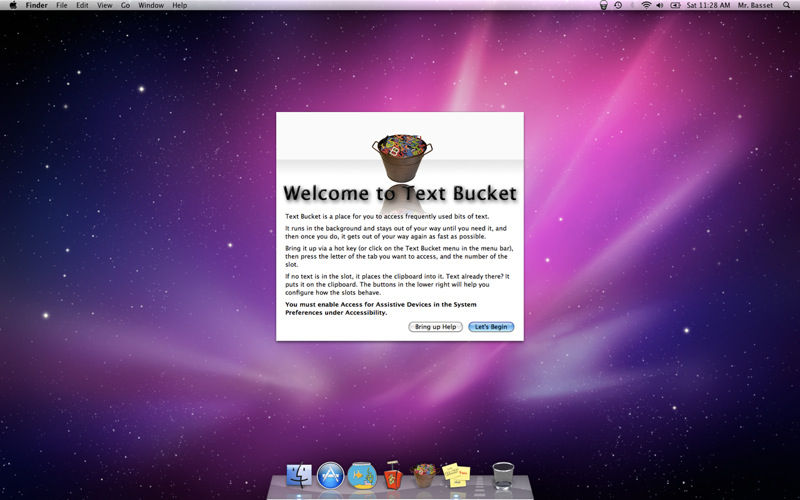800x500 pixels.
Task: Launch the App Store from the Dock
Action: [x=331, y=476]
